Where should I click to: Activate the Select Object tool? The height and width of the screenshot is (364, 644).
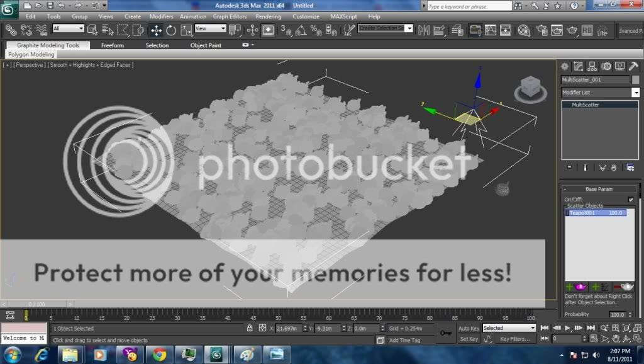[x=92, y=30]
